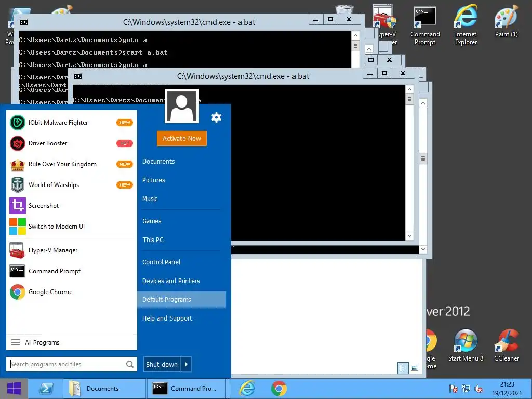Click the Action Center flag tray icon
The height and width of the screenshot is (399, 532).
pos(453,389)
